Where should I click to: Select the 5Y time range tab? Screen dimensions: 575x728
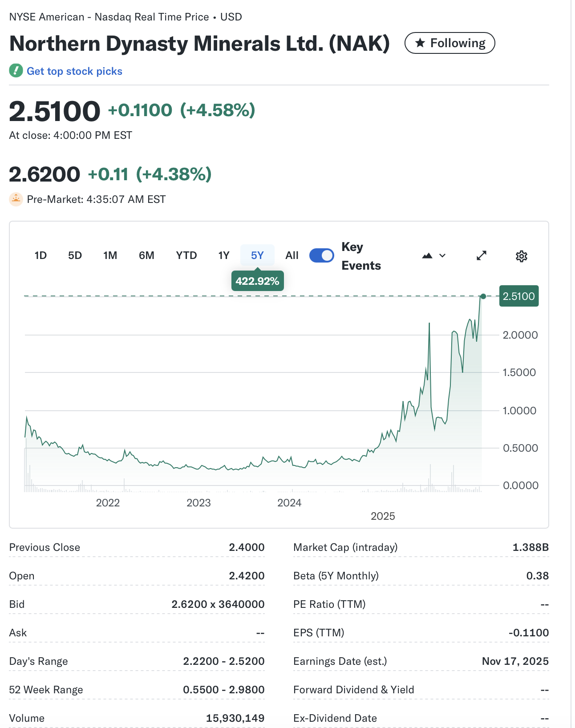[257, 256]
